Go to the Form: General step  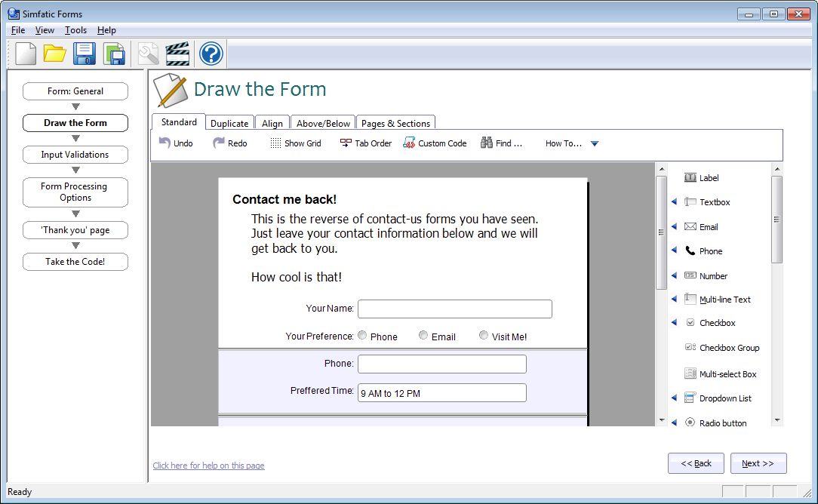point(75,91)
